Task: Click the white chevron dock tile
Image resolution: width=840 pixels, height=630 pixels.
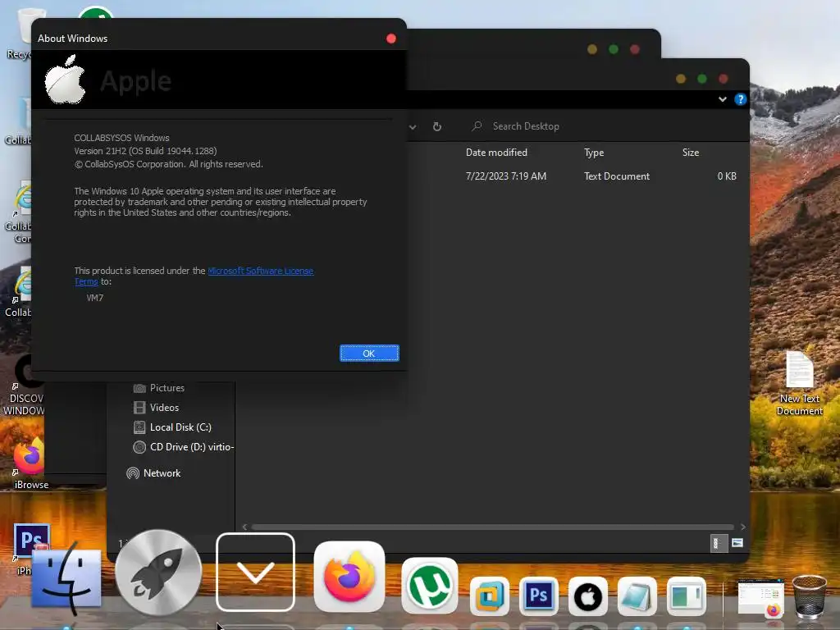Action: coord(256,572)
